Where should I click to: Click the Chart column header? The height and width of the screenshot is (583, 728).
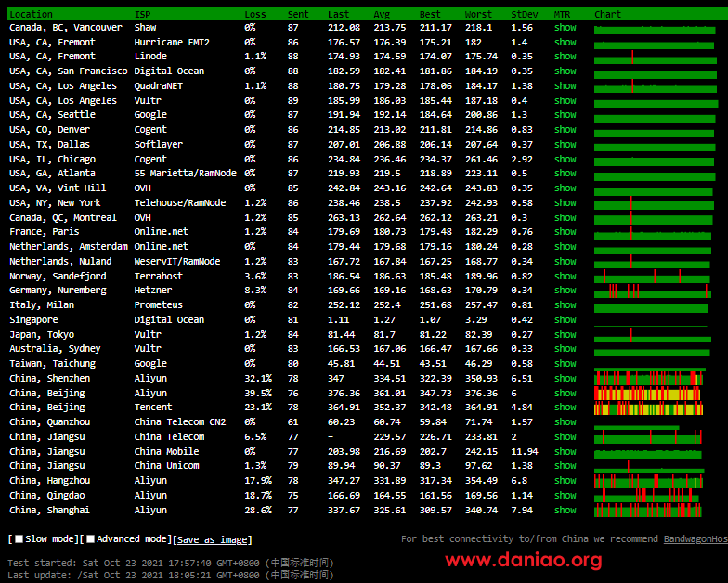tap(607, 14)
